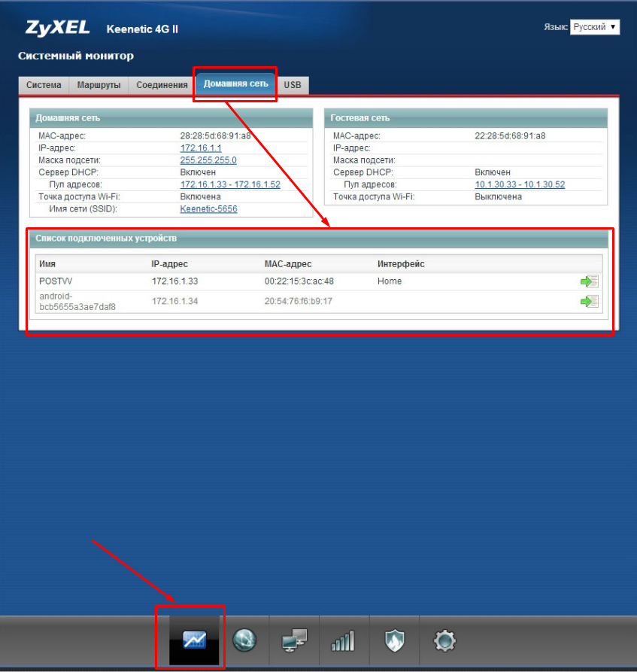Open the Home network computers icon
The height and width of the screenshot is (672, 637).
tap(294, 640)
